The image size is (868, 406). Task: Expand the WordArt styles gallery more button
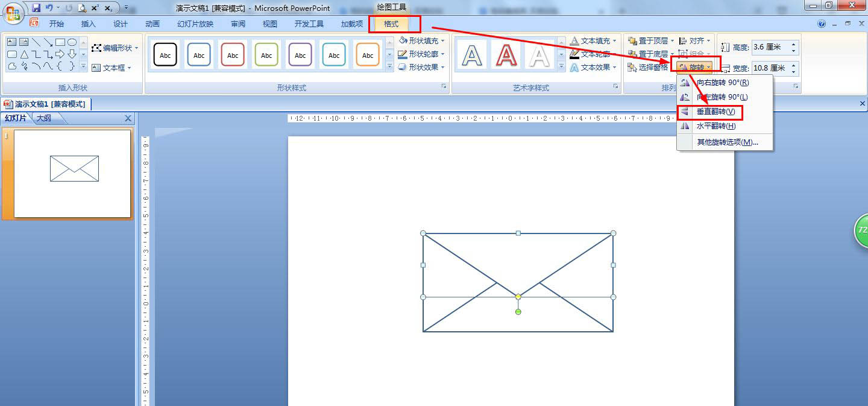pyautogui.click(x=561, y=68)
